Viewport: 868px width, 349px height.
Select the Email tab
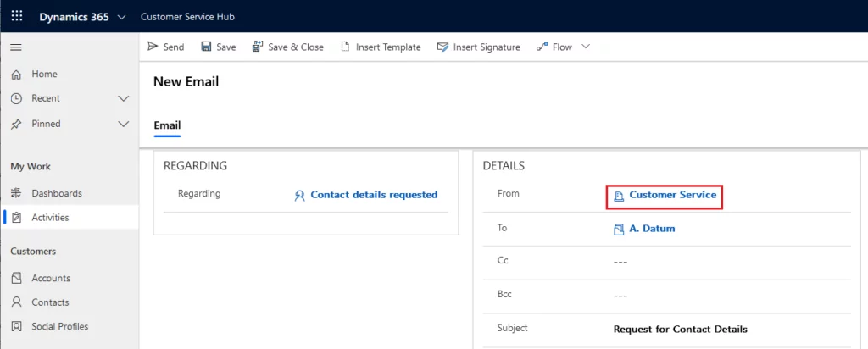167,125
